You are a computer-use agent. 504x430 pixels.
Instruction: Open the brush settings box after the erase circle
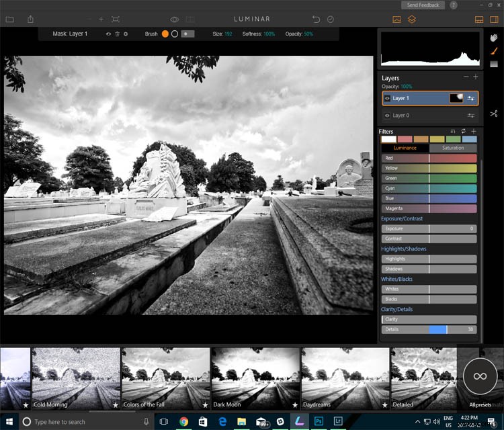click(x=187, y=34)
